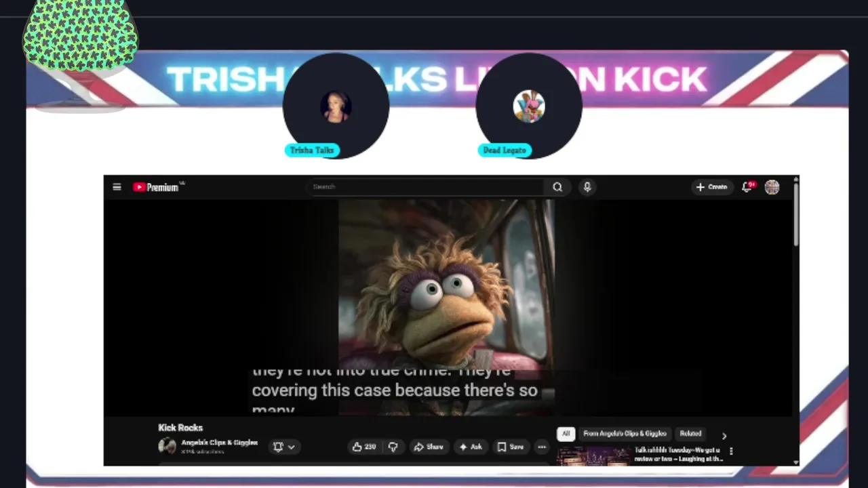This screenshot has height=488, width=868.
Task: Open Angela's Clips & Giggles channel avatar
Action: (x=167, y=445)
